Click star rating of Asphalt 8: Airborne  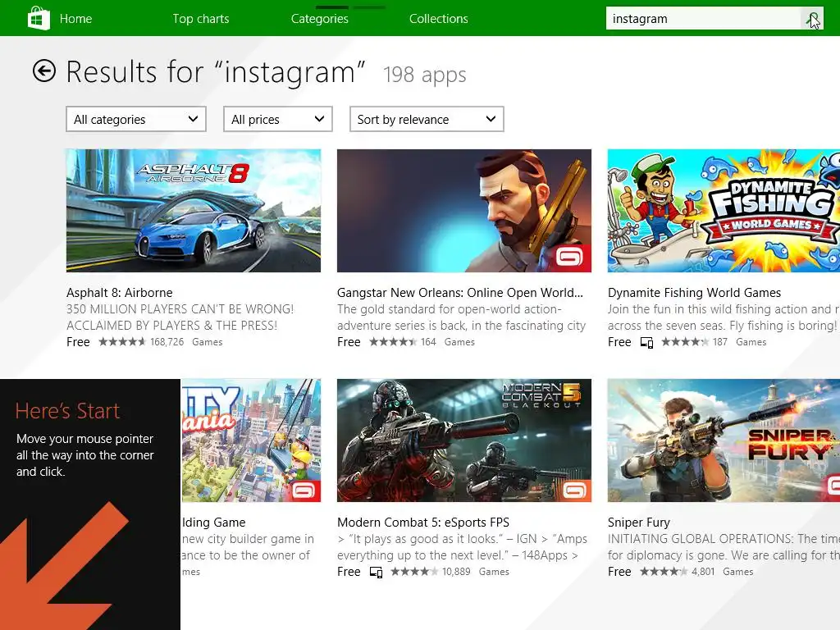122,342
